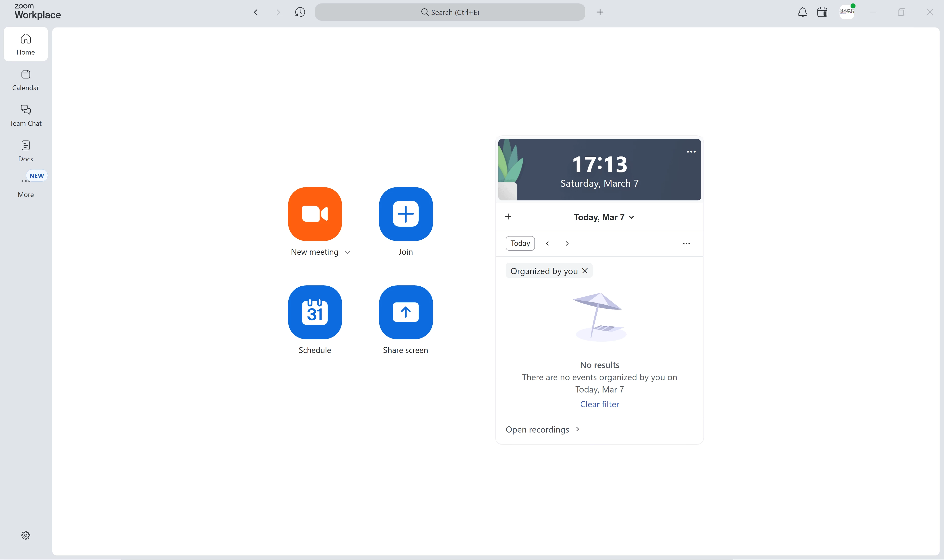Click the Clear filter link

coord(599,404)
